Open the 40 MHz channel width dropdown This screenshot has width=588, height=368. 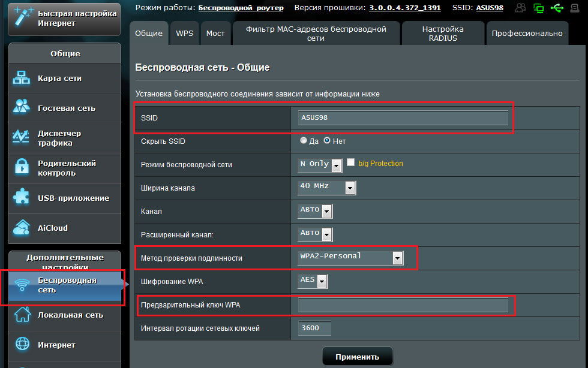coord(350,188)
